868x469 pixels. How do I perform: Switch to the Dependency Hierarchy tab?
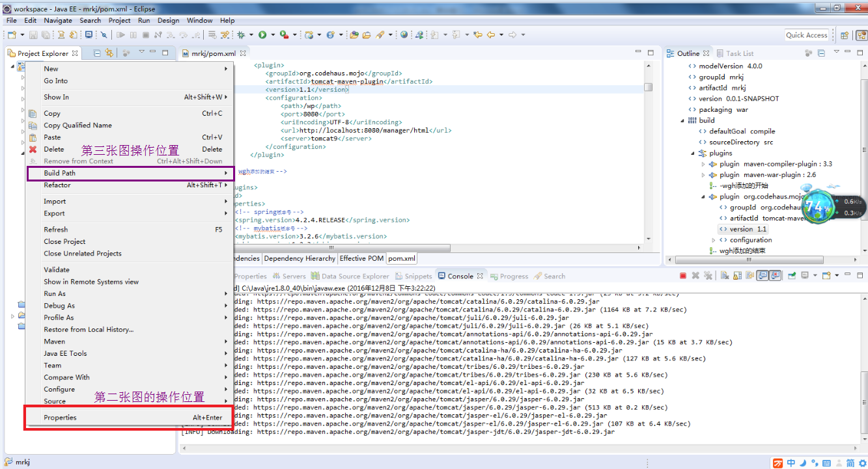point(300,258)
